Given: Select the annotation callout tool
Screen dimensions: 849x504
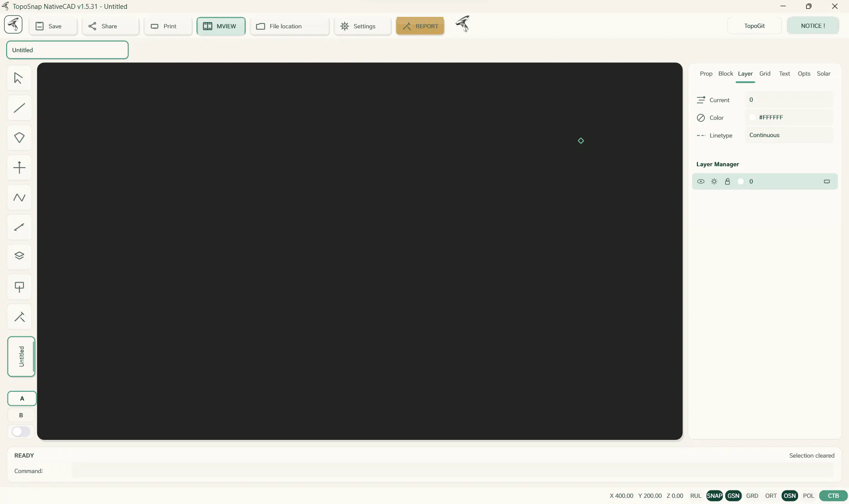Looking at the screenshot, I should (19, 287).
